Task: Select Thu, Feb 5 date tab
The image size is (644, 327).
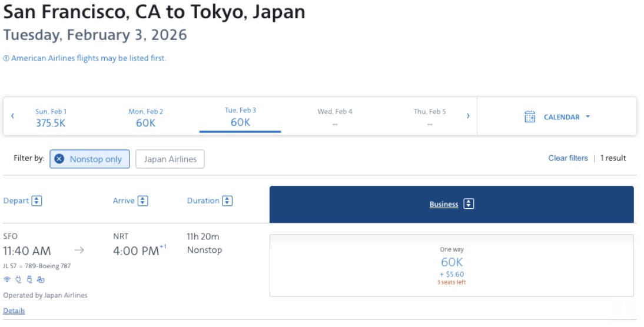Action: [x=430, y=118]
